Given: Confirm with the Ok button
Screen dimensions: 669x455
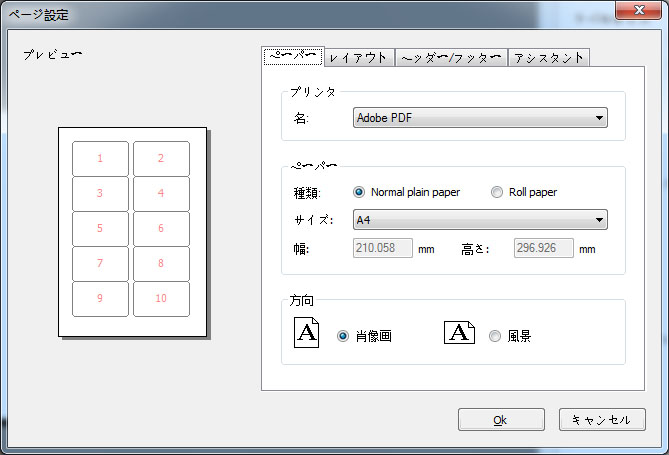Looking at the screenshot, I should 501,420.
